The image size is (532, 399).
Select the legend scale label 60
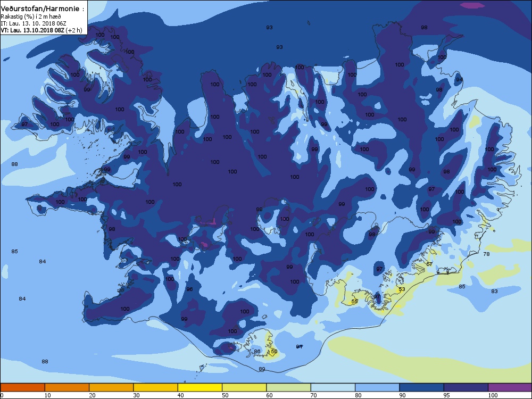click(x=269, y=395)
